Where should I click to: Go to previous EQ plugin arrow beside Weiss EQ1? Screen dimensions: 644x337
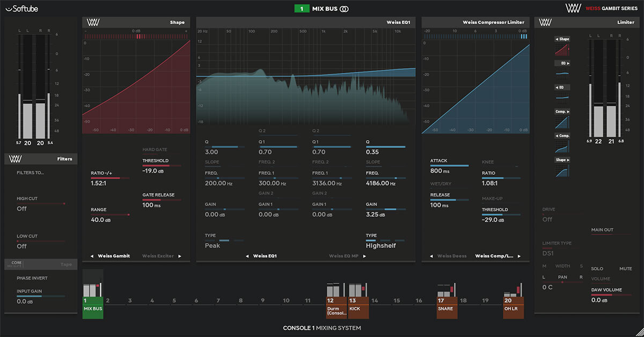click(x=247, y=256)
